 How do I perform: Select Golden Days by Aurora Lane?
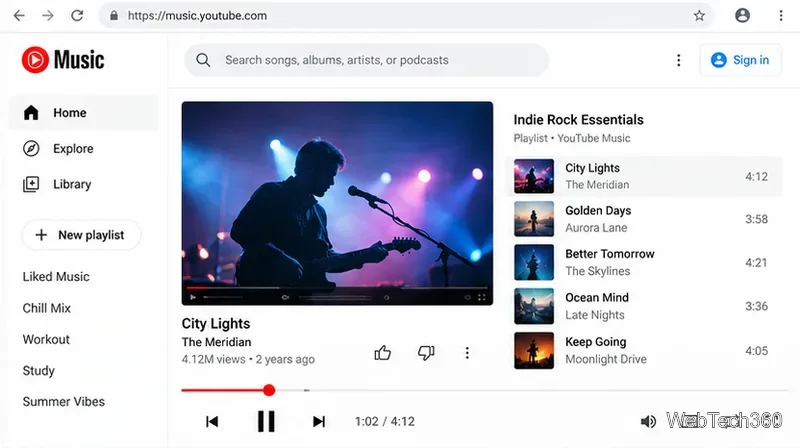[644, 219]
